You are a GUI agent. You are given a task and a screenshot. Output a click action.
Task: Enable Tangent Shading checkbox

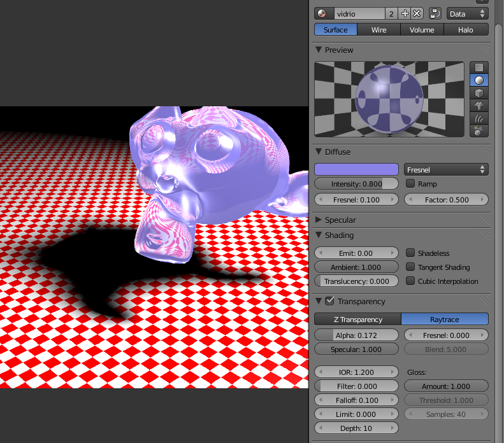[410, 267]
